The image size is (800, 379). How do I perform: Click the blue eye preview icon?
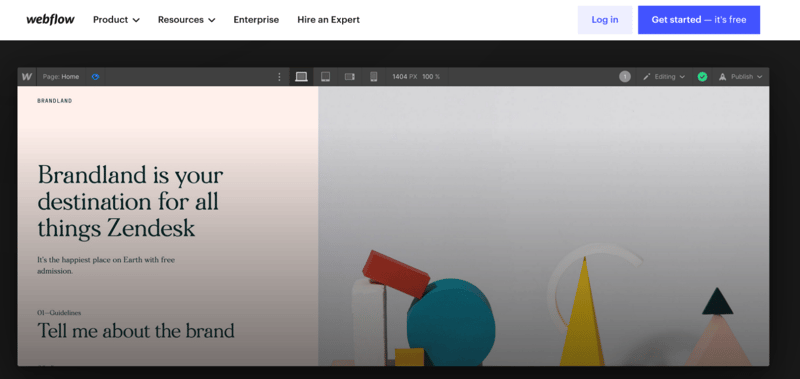(x=95, y=77)
